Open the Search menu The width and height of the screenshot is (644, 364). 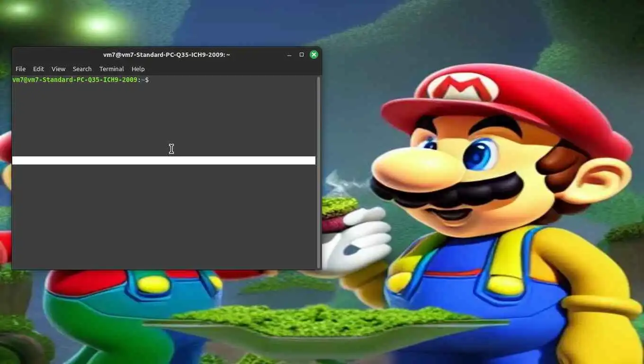82,69
